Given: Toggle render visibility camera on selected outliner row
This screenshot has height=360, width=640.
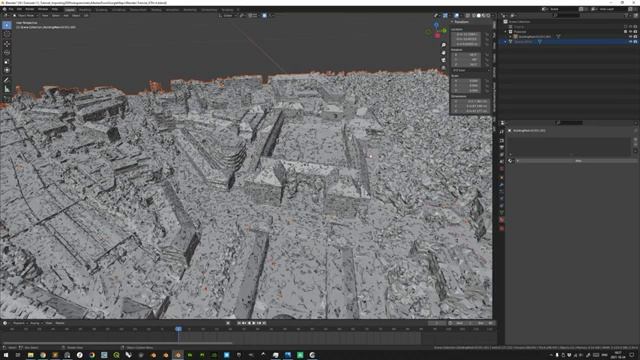Looking at the screenshot, I should click(636, 42).
